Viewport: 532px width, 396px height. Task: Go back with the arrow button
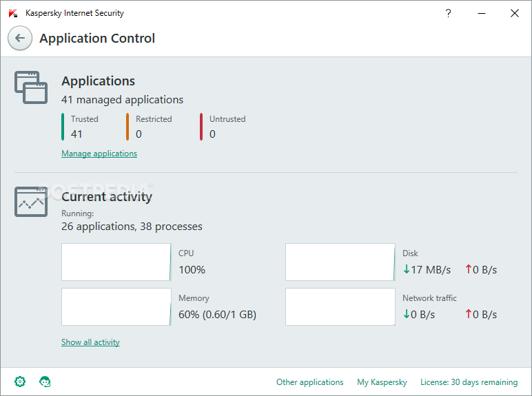click(20, 38)
